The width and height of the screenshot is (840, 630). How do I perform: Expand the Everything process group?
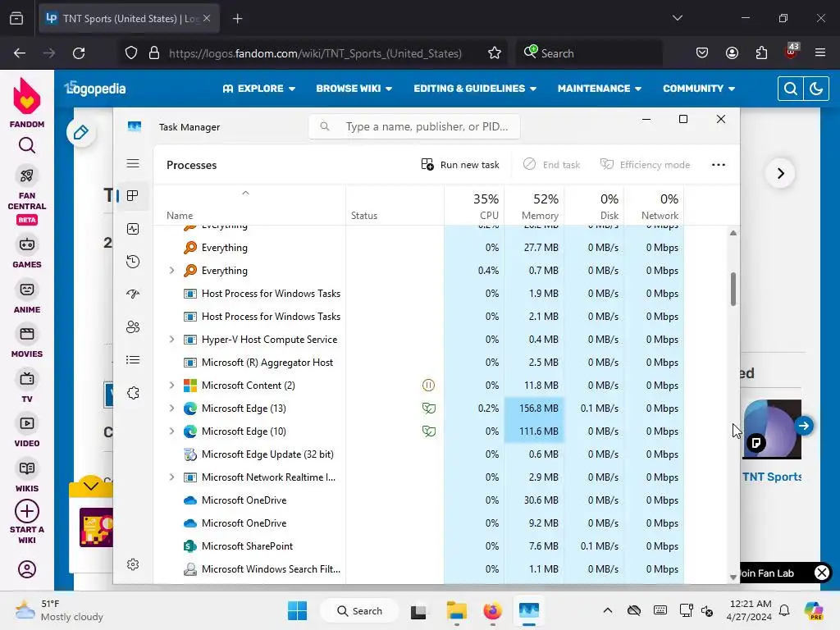171,271
